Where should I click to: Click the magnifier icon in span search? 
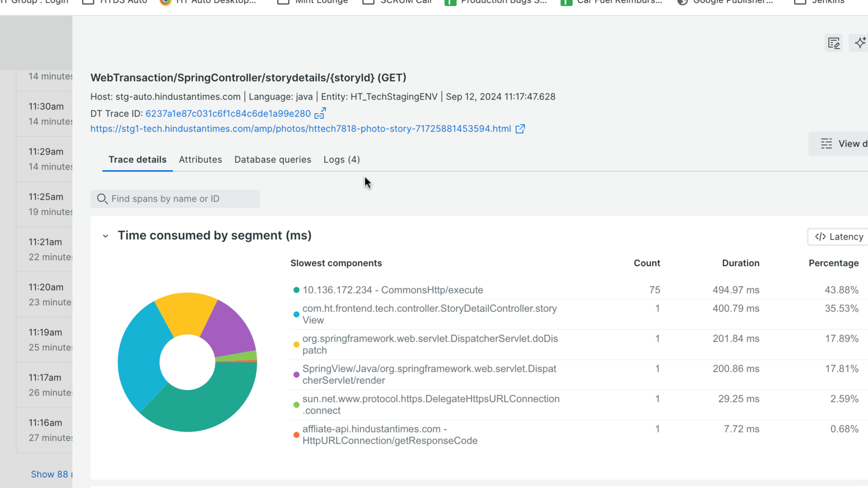point(102,199)
